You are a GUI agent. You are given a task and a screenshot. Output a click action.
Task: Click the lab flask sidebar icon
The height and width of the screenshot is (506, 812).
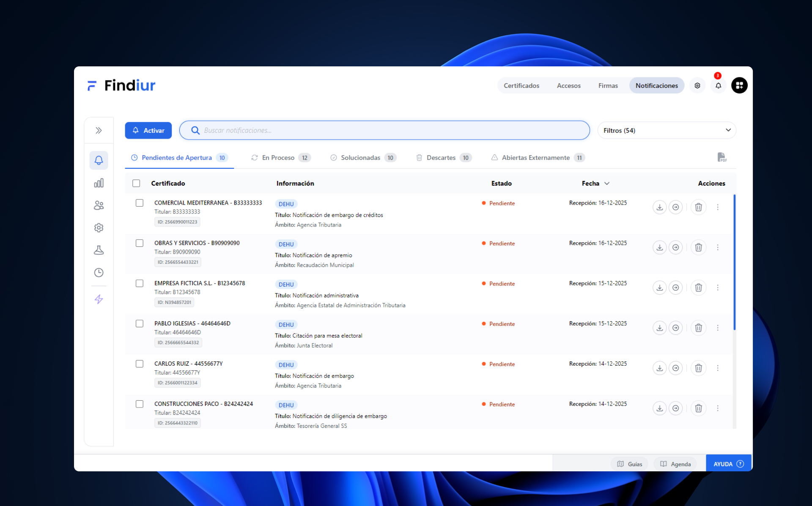pos(99,250)
